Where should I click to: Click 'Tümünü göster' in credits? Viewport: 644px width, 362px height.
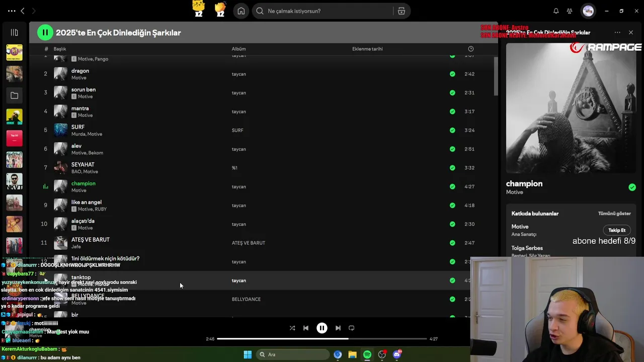614,214
